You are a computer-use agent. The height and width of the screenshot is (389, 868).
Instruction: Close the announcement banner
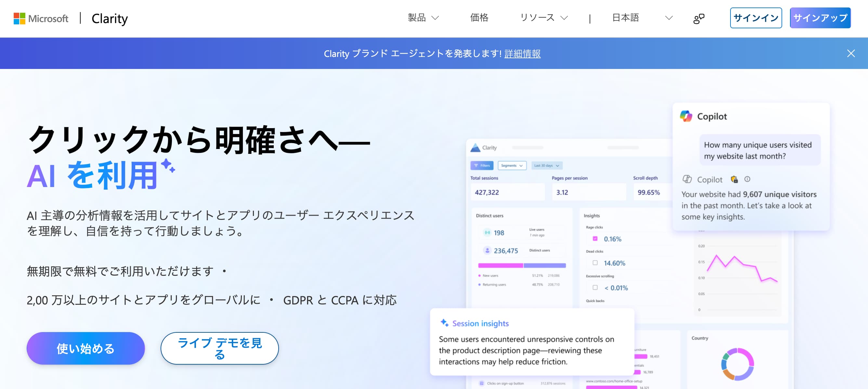coord(851,53)
